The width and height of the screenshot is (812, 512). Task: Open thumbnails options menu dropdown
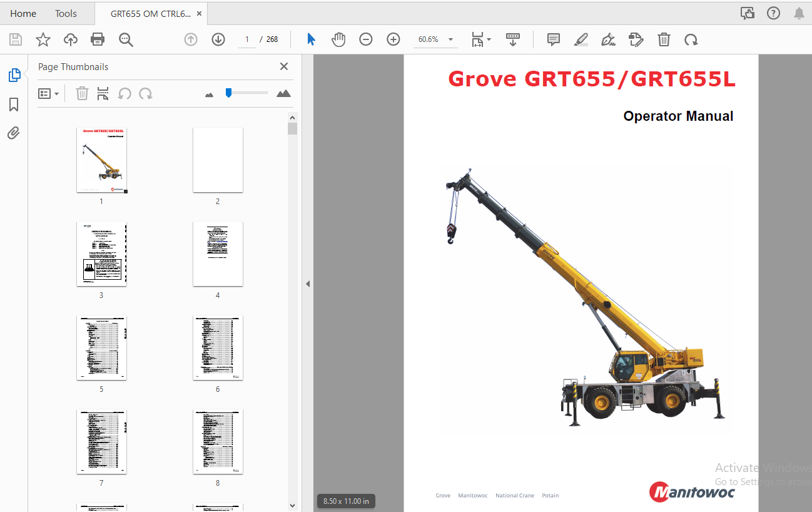(x=48, y=94)
